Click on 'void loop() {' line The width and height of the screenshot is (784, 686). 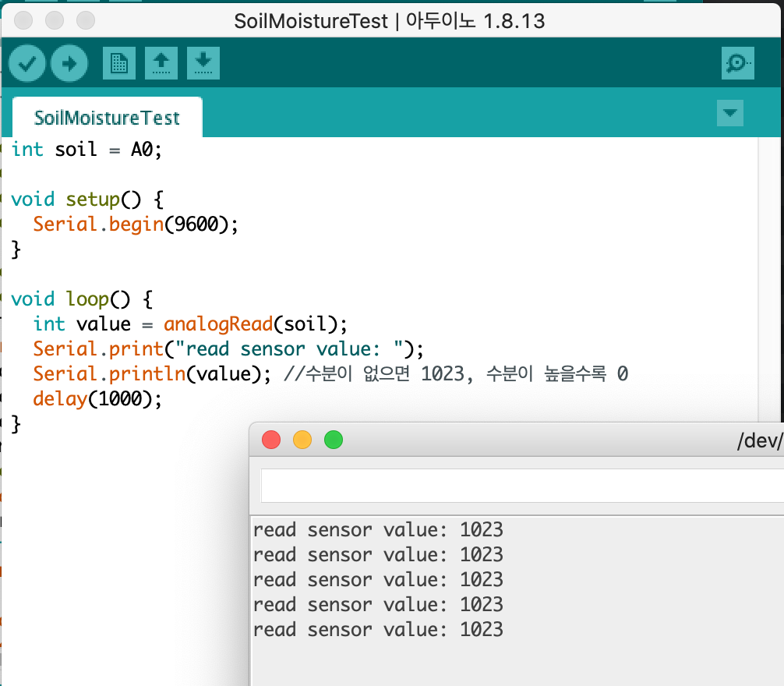point(82,299)
